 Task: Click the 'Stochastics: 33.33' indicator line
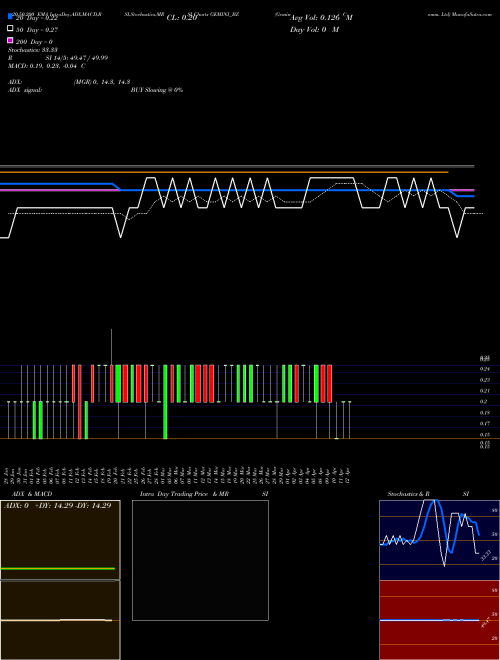pos(33,50)
